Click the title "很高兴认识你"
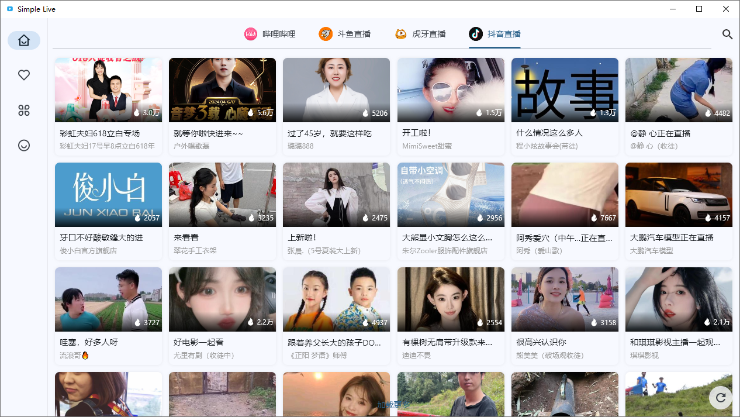Viewport: 740px width, 417px height. [541, 342]
